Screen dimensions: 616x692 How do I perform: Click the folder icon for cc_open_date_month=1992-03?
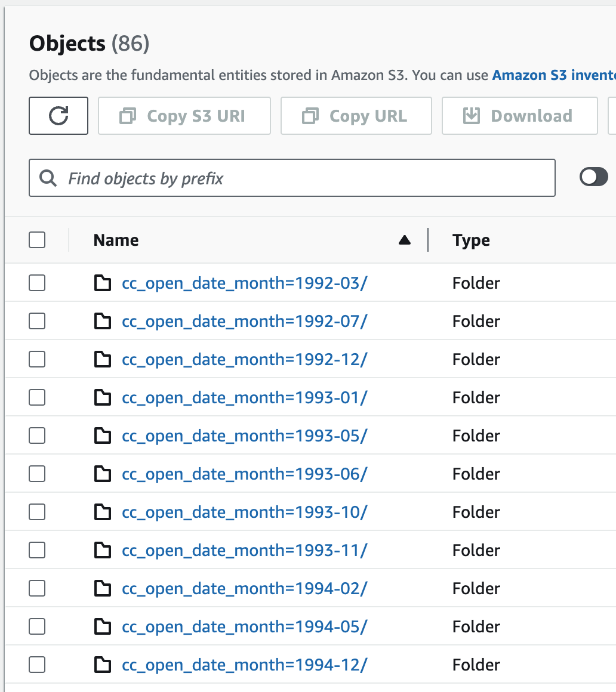point(103,283)
